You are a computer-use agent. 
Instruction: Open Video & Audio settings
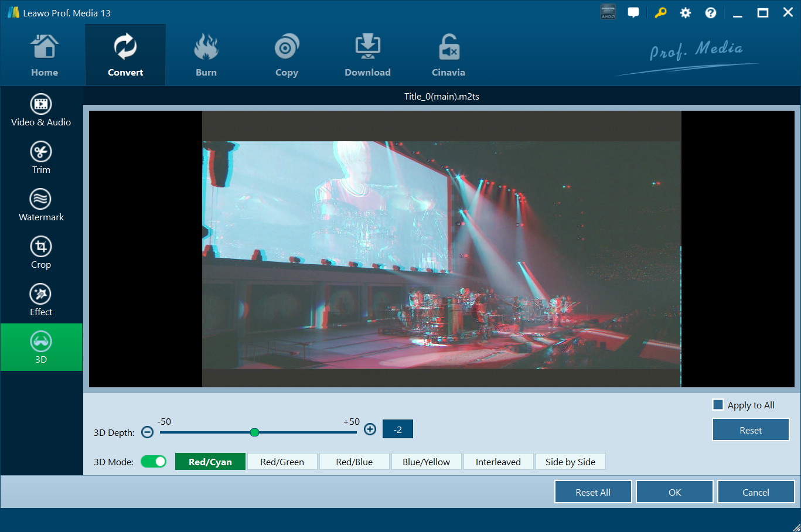pyautogui.click(x=41, y=110)
